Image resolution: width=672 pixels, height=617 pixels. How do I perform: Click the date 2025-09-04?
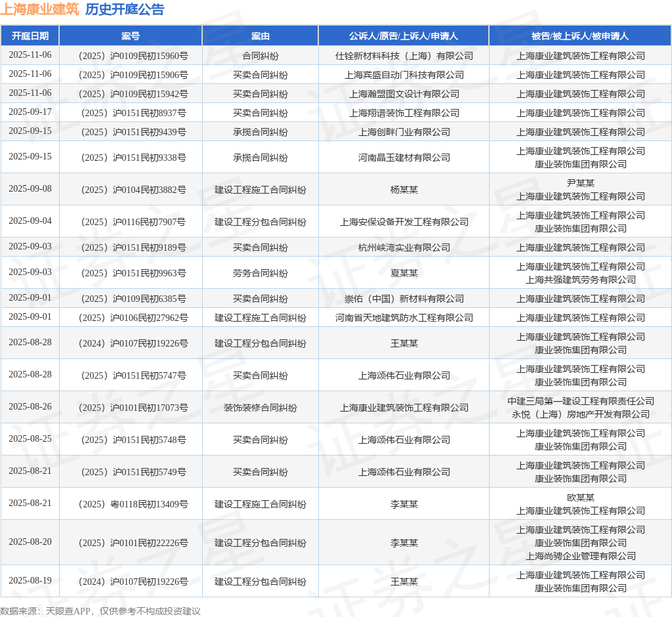coord(30,221)
